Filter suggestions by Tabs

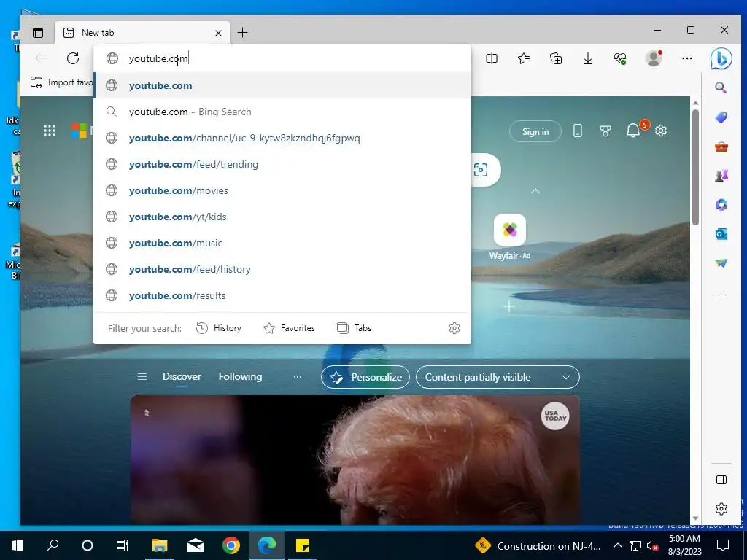[354, 328]
